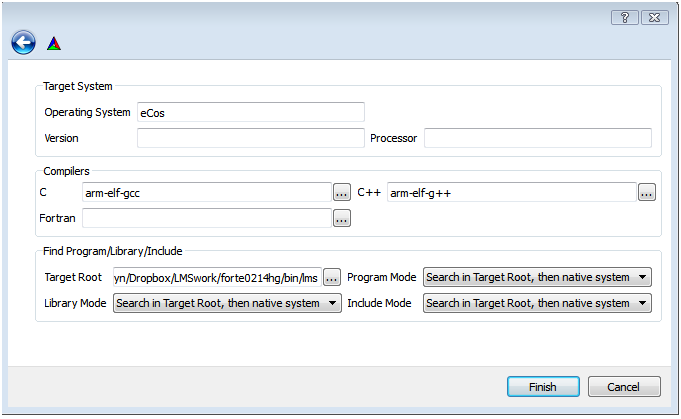This screenshot has width=681, height=419.
Task: Close the dialog with the X button
Action: pyautogui.click(x=655, y=17)
